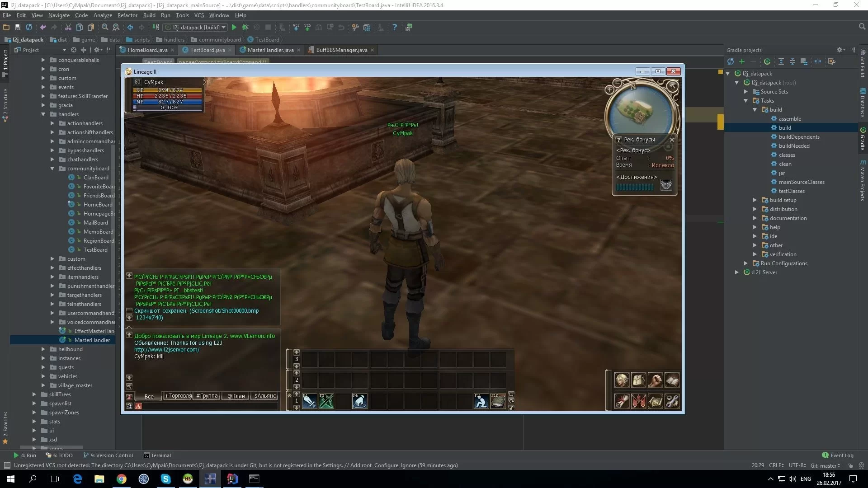Switch to the HomeBoard.java editor tab
Screen dimensions: 868x488
[147, 50]
